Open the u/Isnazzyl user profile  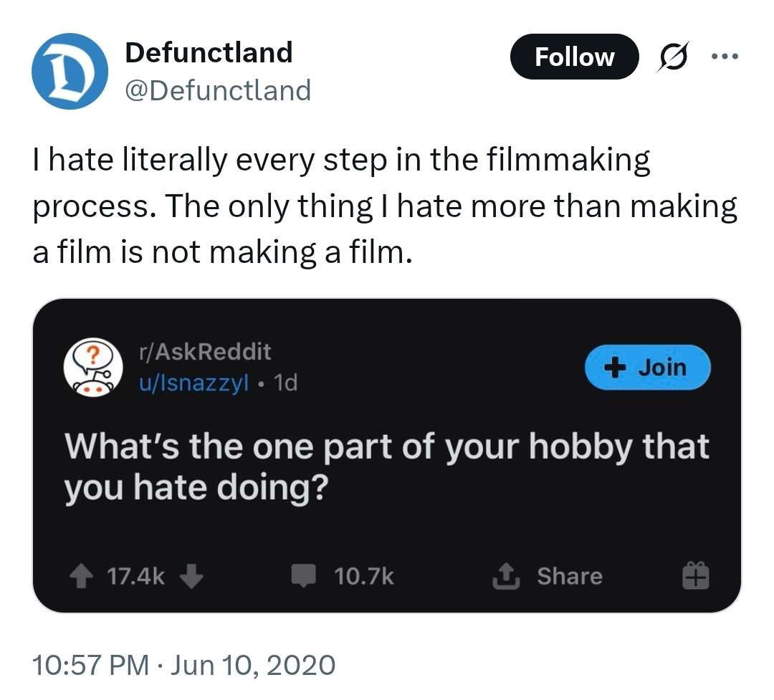click(193, 383)
